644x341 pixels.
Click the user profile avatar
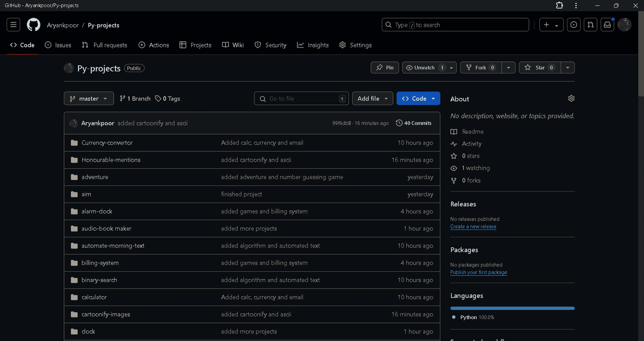click(624, 25)
